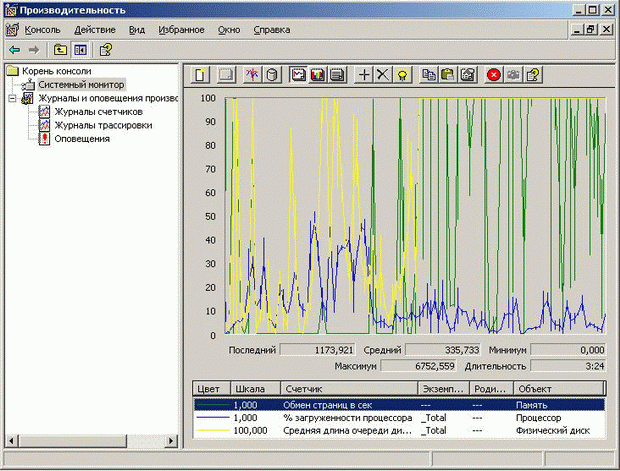Click the Highlight lightbulb icon
The height and width of the screenshot is (471, 620).
[x=402, y=74]
